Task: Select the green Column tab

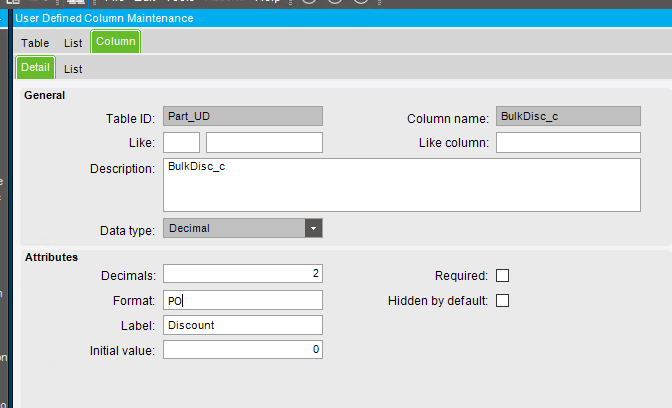Action: [x=116, y=42]
